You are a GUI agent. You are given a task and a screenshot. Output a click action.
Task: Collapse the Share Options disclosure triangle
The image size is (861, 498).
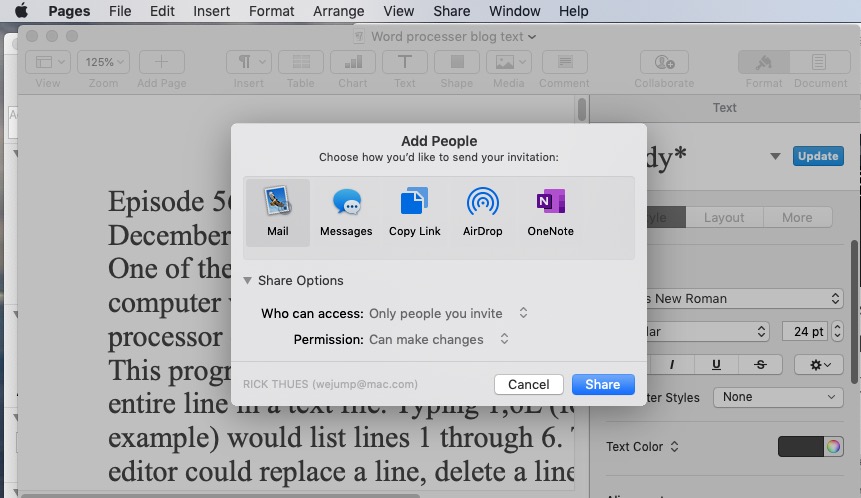[248, 281]
